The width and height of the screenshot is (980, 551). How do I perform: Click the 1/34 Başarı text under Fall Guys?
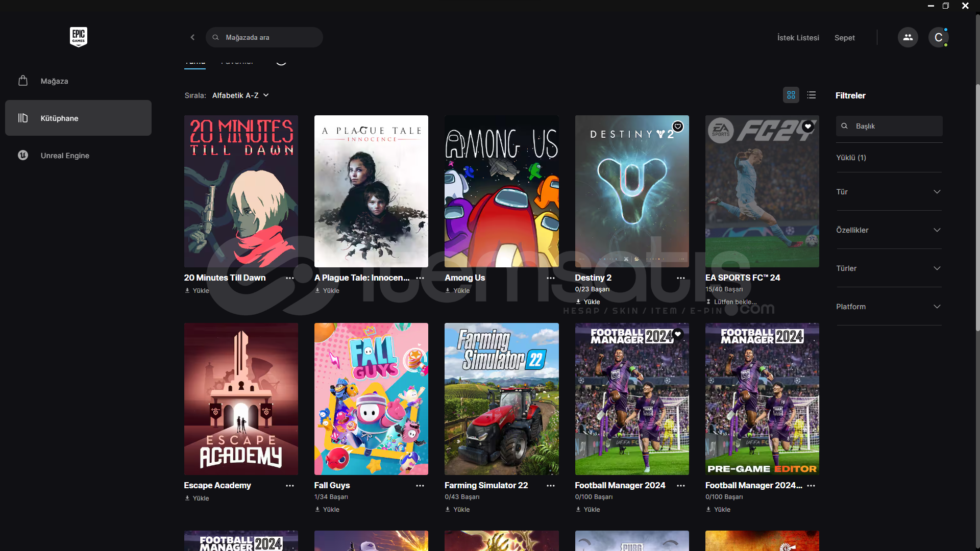[x=331, y=497]
